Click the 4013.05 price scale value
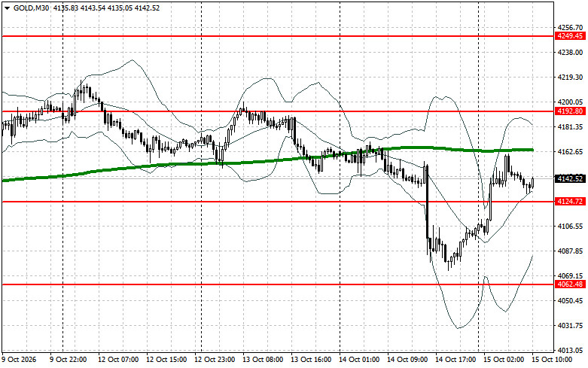588x368 pixels. pyautogui.click(x=571, y=351)
